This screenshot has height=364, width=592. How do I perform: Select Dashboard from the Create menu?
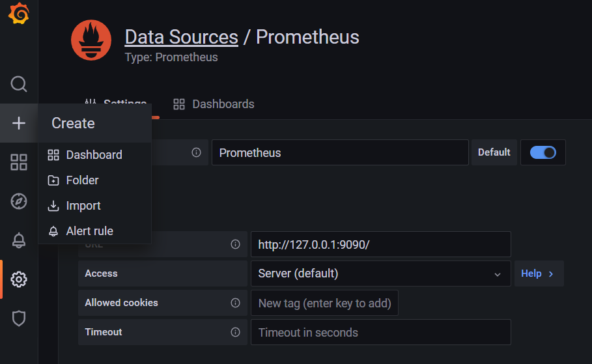[94, 155]
